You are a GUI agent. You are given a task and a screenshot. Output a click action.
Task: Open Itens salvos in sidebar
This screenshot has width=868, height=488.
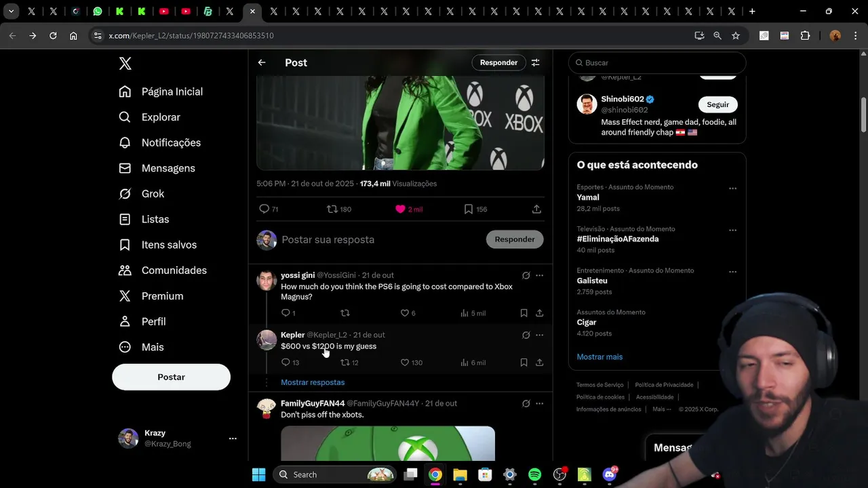coord(158,245)
